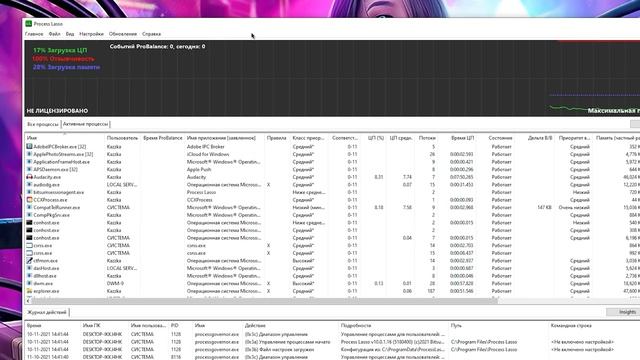The height and width of the screenshot is (360, 640).
Task: Click the '17% Загрузка ЦП' graph label
Action: pyautogui.click(x=60, y=50)
